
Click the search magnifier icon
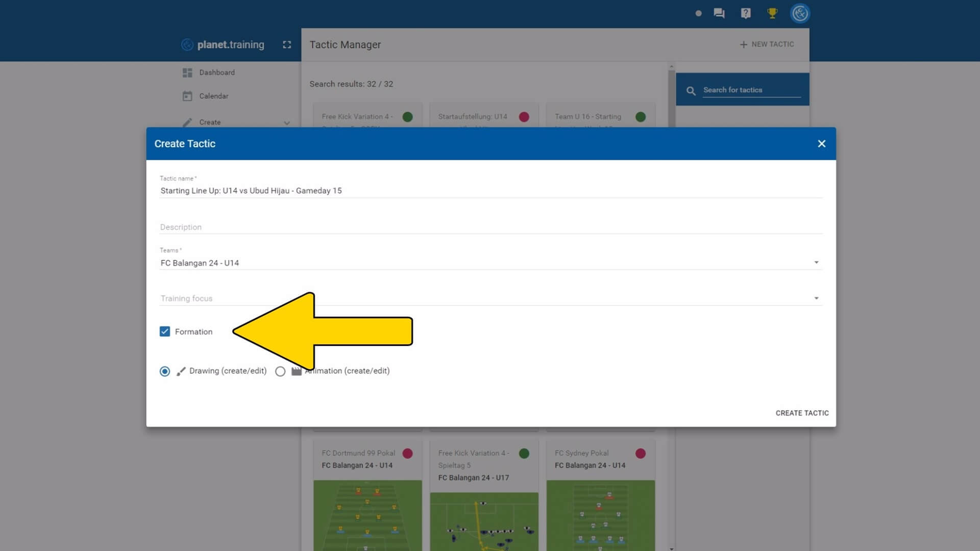pos(691,91)
